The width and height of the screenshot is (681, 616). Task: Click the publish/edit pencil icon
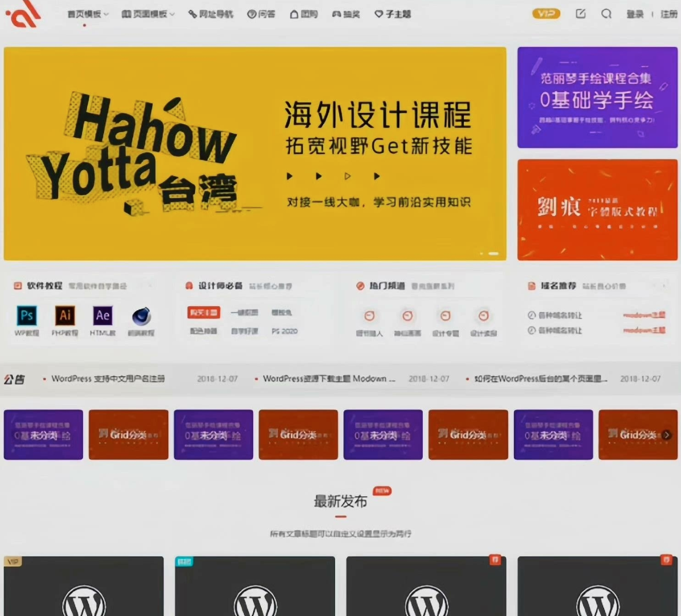pyautogui.click(x=580, y=14)
